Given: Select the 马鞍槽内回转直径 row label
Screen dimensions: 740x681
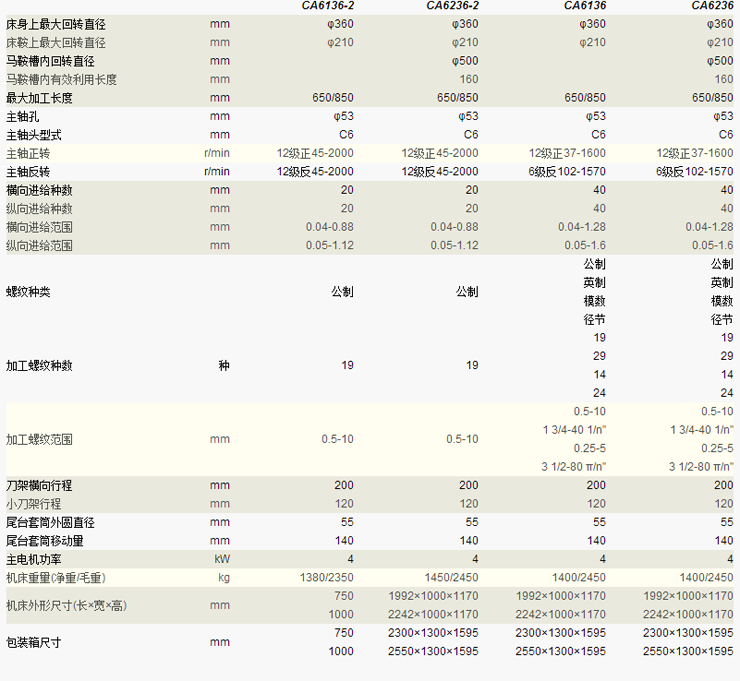Looking at the screenshot, I should [x=50, y=61].
